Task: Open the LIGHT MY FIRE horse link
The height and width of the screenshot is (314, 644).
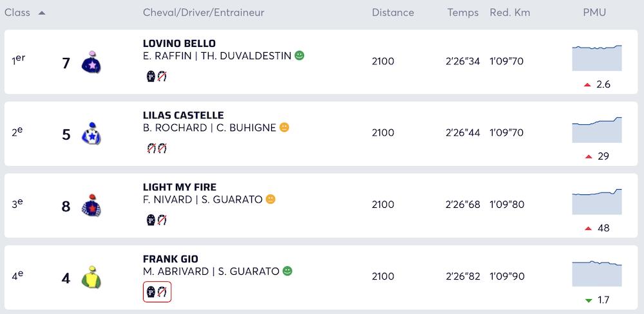Action: tap(180, 187)
